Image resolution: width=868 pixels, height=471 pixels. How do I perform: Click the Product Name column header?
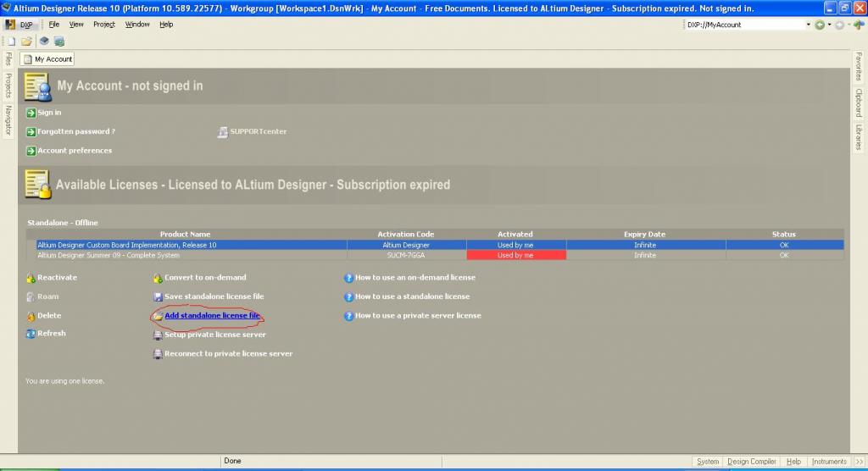(x=185, y=234)
